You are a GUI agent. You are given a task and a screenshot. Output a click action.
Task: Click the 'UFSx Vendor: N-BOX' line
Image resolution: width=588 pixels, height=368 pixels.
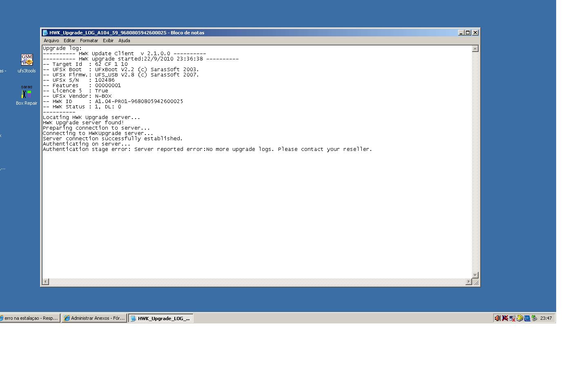(x=77, y=96)
